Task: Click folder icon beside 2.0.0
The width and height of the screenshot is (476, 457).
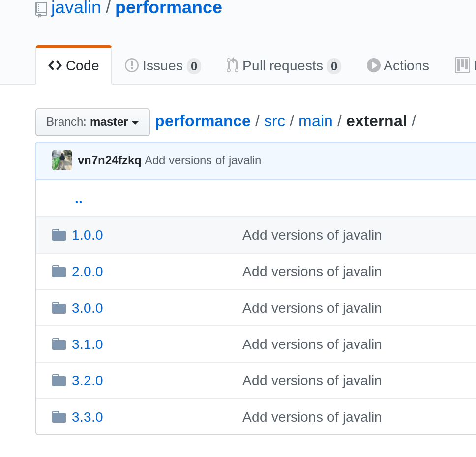Action: pyautogui.click(x=59, y=271)
